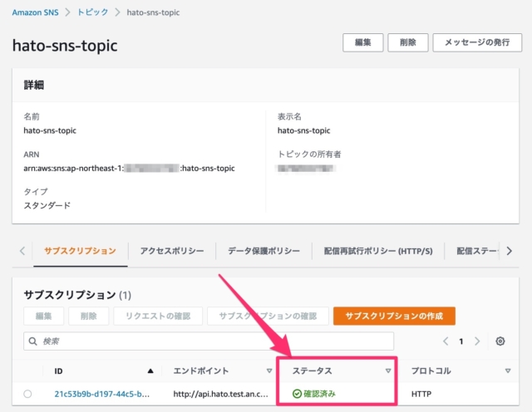Viewport: 532px width, 412px height.
Task: Click the サブスクリプションの確認 button
Action: click(x=268, y=316)
